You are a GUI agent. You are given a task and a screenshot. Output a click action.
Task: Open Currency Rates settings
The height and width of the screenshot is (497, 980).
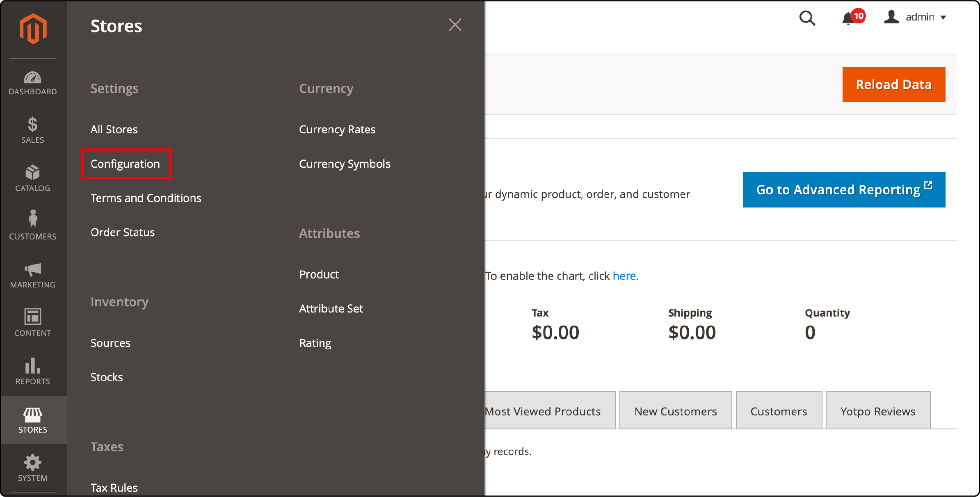pyautogui.click(x=338, y=129)
